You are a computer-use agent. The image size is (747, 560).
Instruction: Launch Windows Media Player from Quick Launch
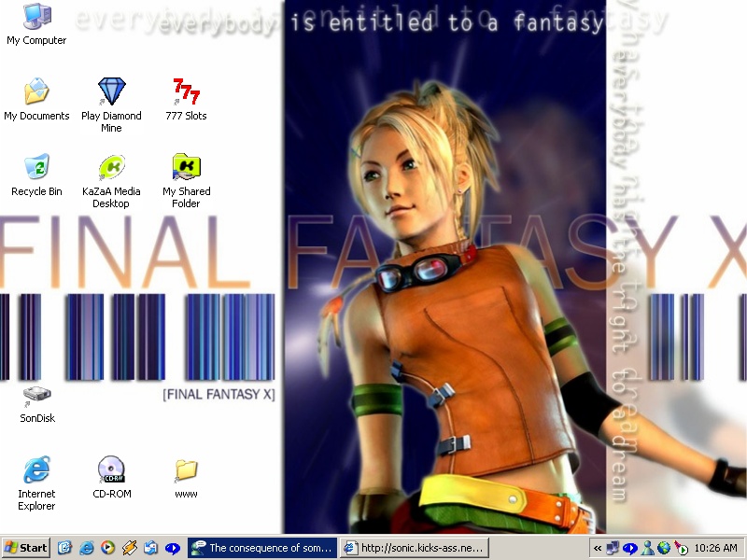click(108, 548)
